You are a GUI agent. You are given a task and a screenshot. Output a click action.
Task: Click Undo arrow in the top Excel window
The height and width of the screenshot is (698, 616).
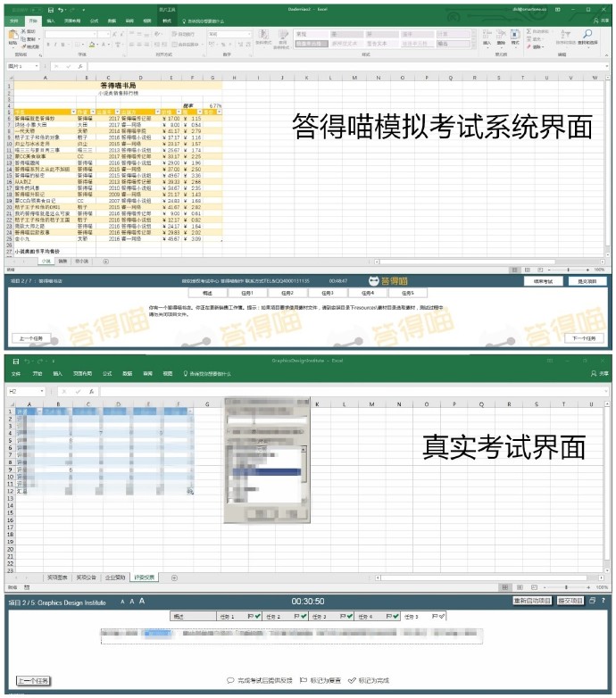coord(61,10)
